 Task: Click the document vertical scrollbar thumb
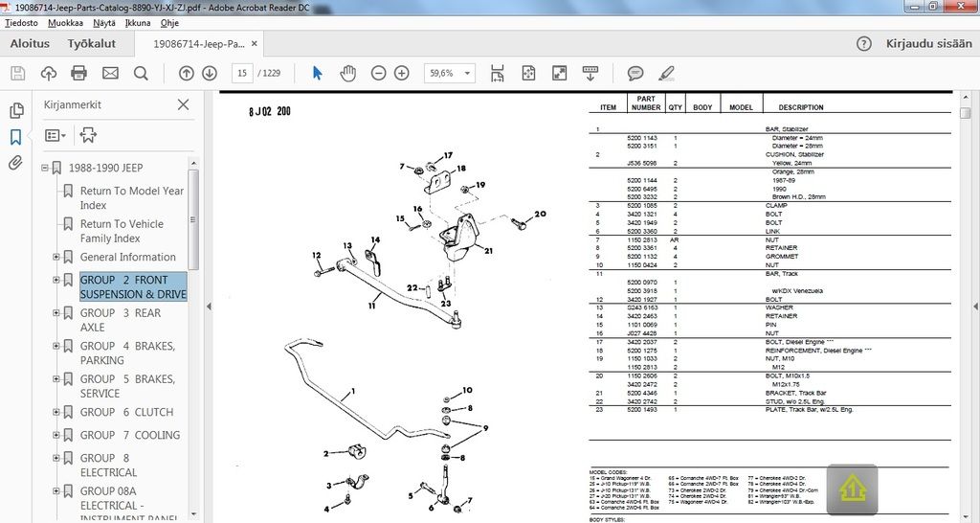(x=965, y=113)
